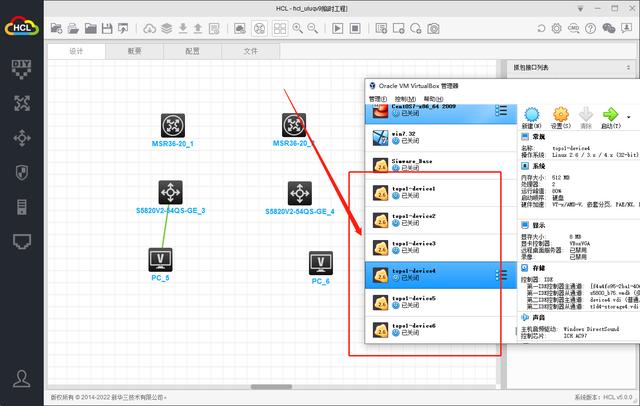Select topo1-device3 virtual machine
Image resolution: width=640 pixels, height=406 pixels.
pos(441,247)
